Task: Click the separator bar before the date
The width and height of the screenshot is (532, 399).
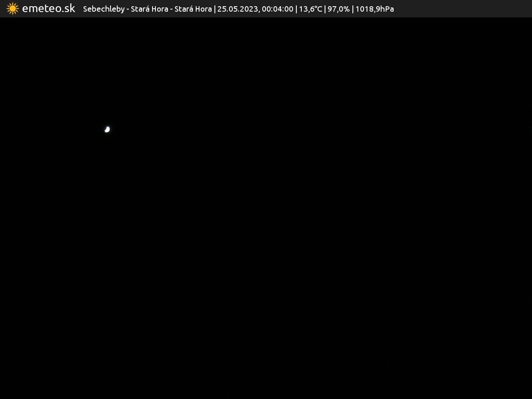Action: click(x=214, y=9)
